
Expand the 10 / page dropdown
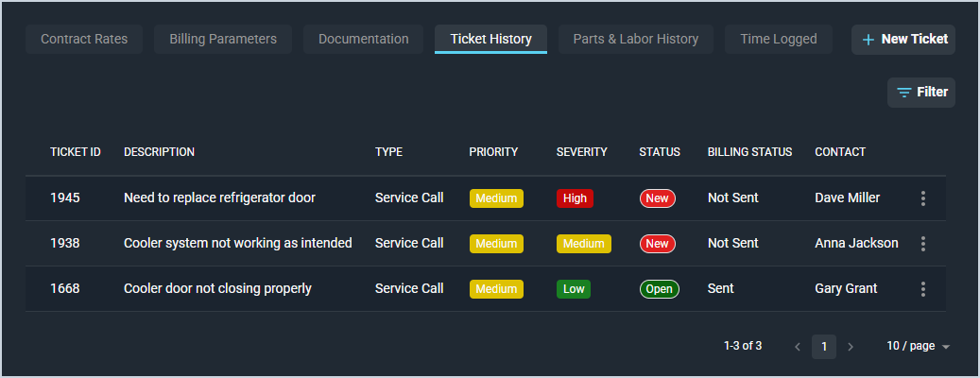tap(918, 347)
